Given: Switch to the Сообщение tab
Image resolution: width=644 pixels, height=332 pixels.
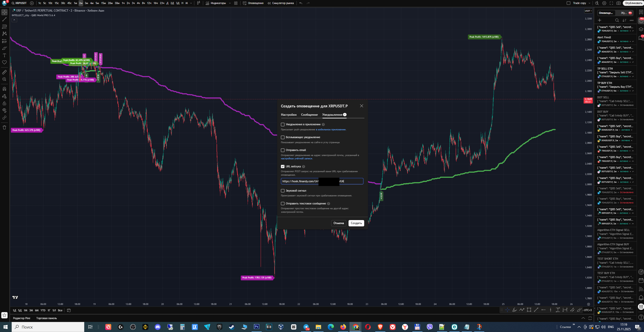Looking at the screenshot, I should tap(309, 115).
